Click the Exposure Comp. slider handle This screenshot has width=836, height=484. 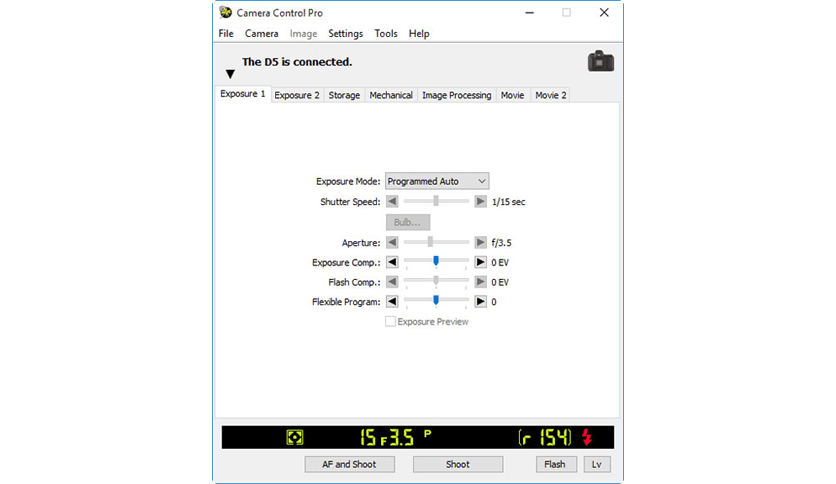click(x=436, y=261)
